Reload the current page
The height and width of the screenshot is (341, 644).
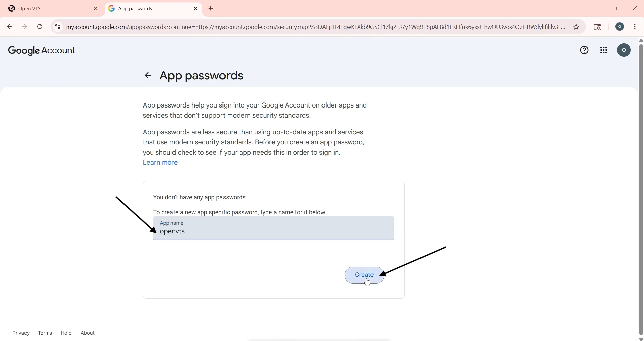[40, 27]
